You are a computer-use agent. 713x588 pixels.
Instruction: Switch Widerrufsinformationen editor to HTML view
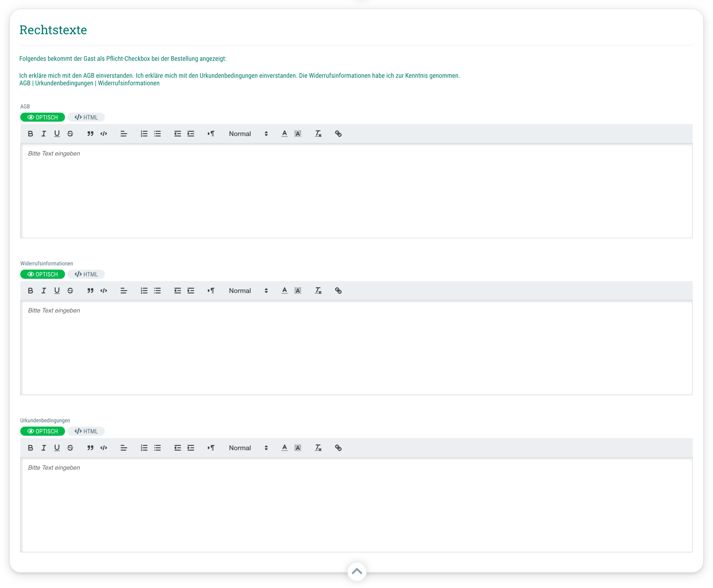point(86,274)
